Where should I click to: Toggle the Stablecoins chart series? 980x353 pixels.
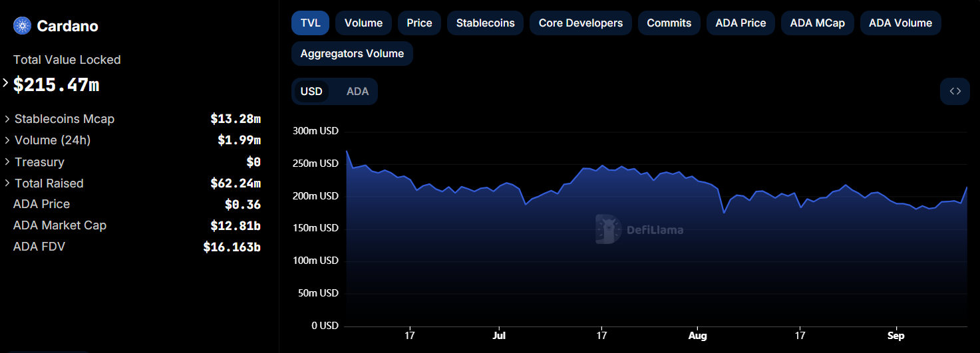485,23
